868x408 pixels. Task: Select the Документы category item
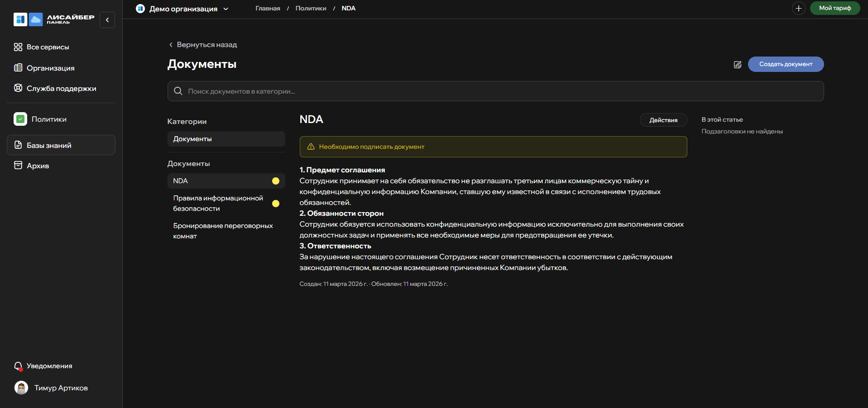tap(226, 139)
